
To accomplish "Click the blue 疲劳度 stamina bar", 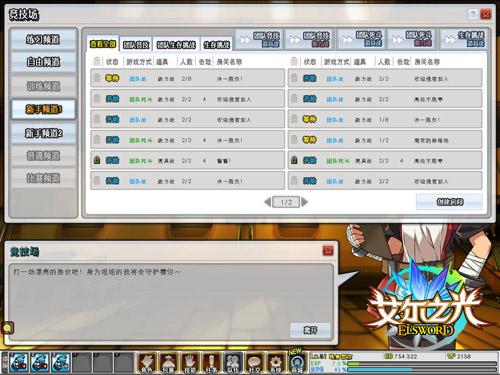I will [421, 370].
